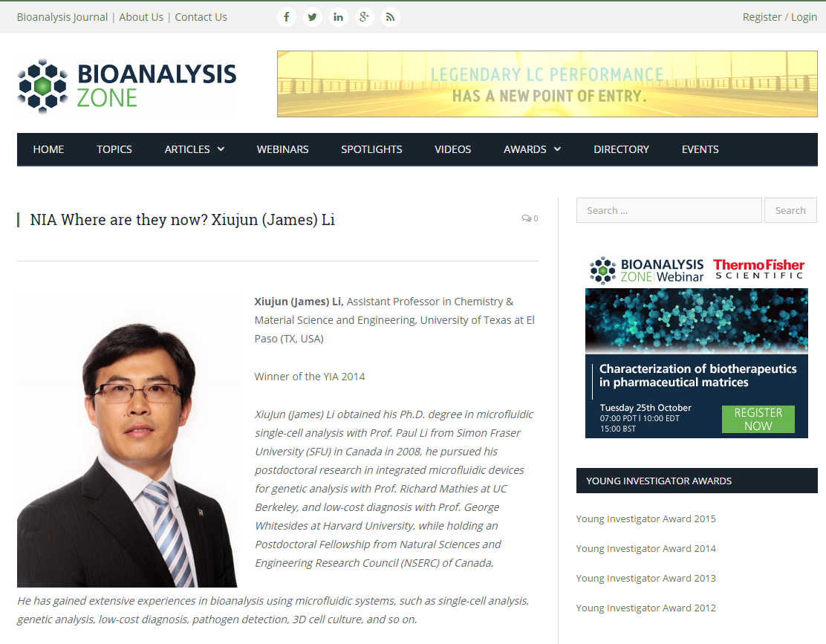Click the Xiujun Li portrait photo
The width and height of the screenshot is (826, 644).
pyautogui.click(x=128, y=440)
